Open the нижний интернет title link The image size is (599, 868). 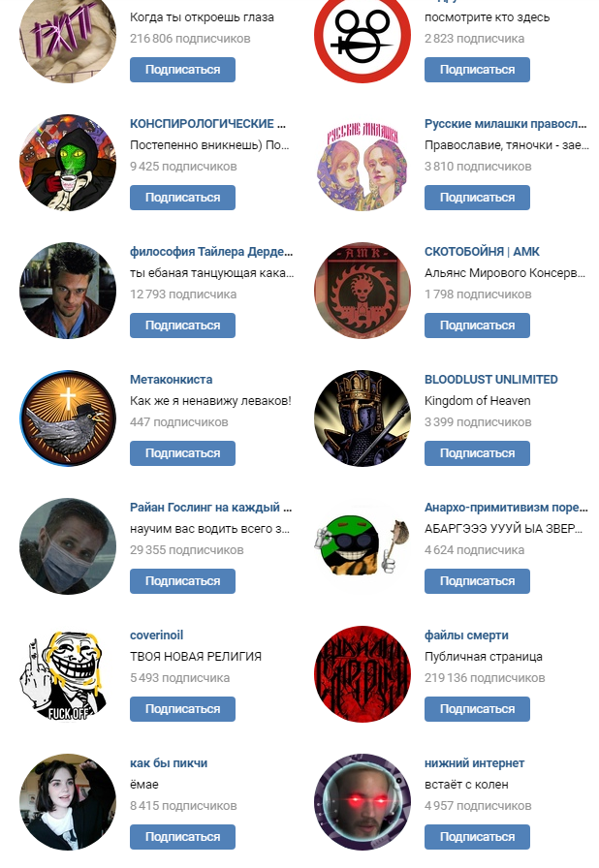point(474,763)
